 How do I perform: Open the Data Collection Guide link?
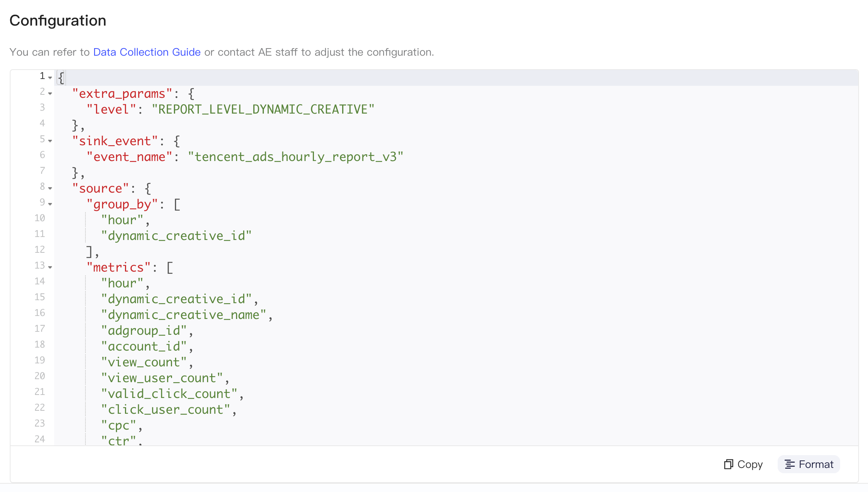[x=147, y=52]
